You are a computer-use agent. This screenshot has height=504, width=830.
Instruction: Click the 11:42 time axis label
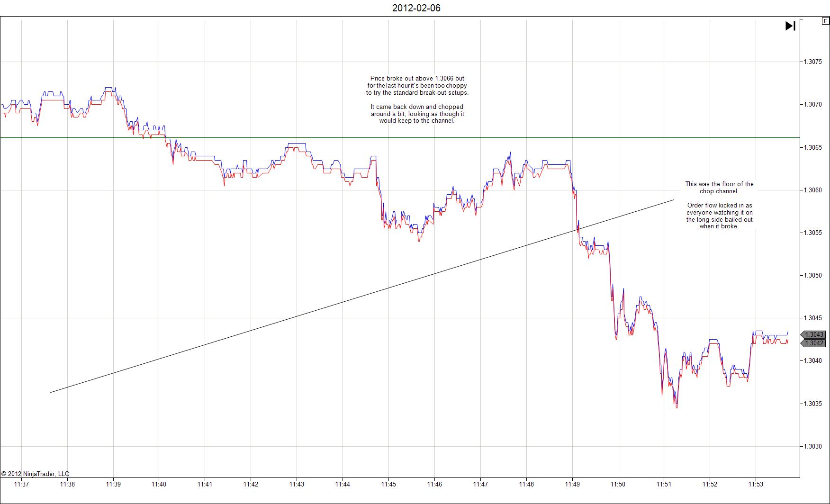click(251, 484)
